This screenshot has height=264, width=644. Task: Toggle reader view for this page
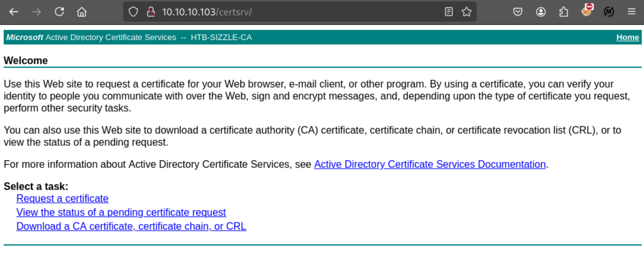coord(448,12)
